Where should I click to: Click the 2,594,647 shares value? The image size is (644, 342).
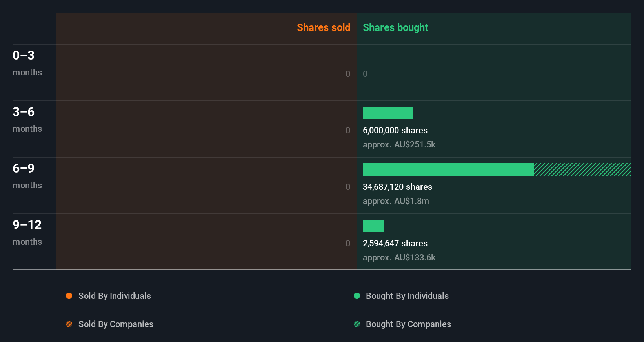click(x=395, y=244)
